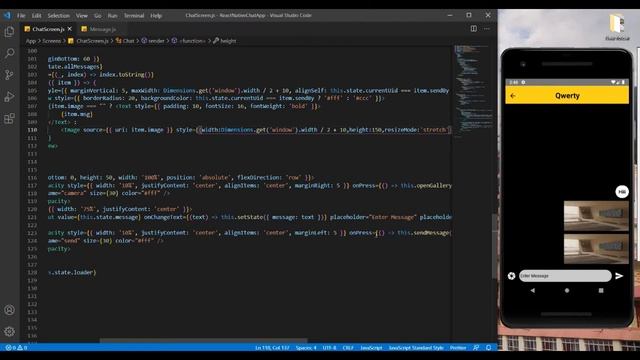
Task: Open the Manage gear icon
Action: [x=9, y=331]
